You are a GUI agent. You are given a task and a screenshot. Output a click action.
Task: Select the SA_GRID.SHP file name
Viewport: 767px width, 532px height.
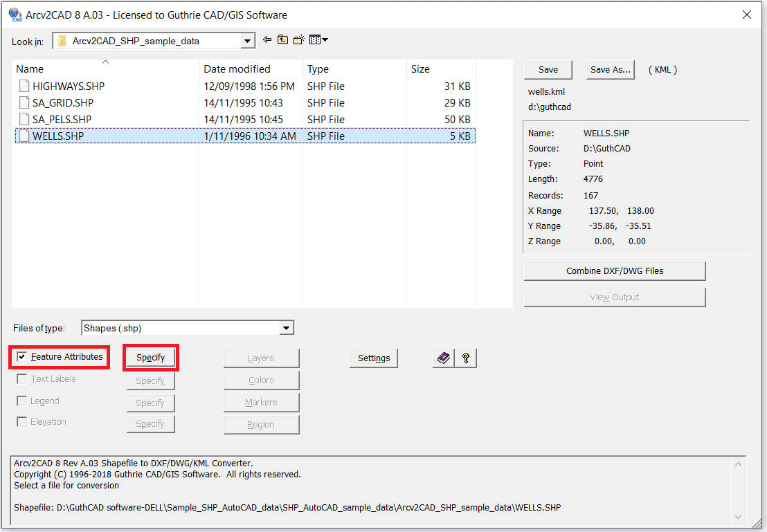click(63, 102)
